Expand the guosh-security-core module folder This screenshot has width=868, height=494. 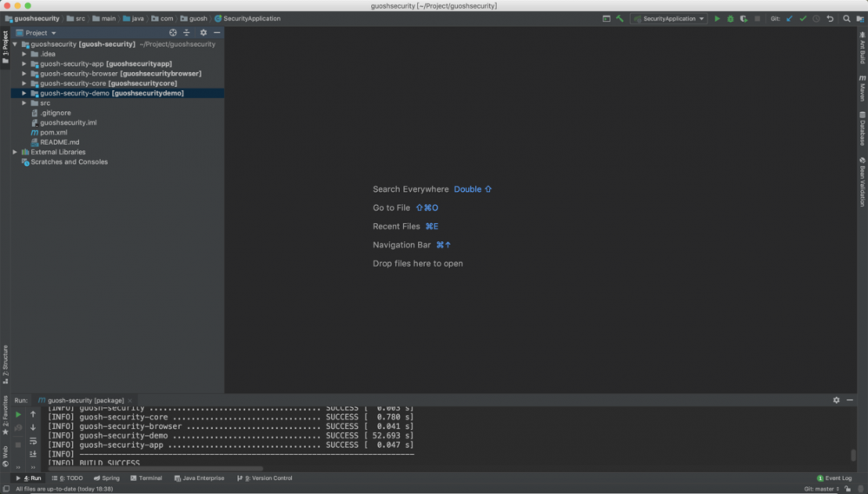pos(24,83)
